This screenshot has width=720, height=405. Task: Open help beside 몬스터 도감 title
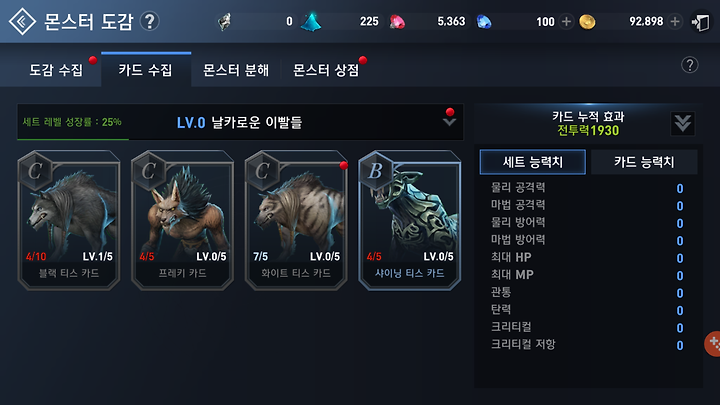pyautogui.click(x=150, y=21)
